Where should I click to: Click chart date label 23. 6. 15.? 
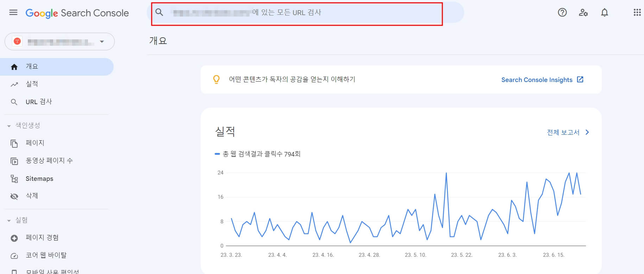click(554, 255)
